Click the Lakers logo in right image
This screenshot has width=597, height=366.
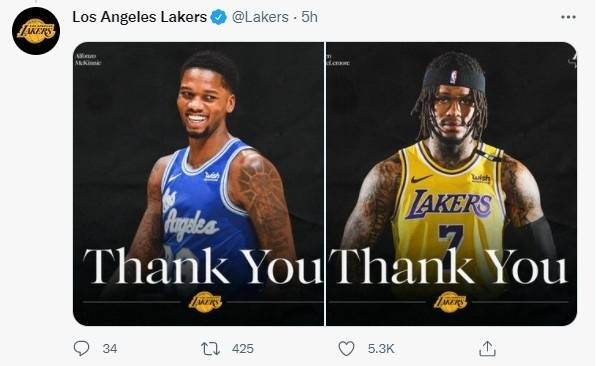450,302
